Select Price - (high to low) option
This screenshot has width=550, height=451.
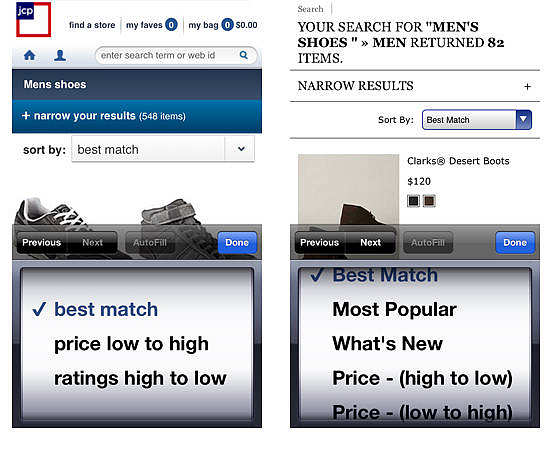point(422,378)
